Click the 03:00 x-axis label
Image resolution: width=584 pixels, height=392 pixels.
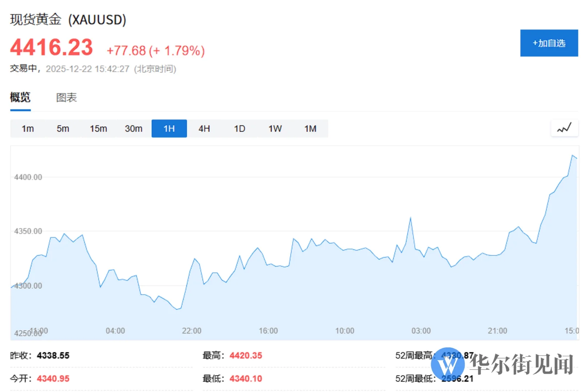[x=421, y=331]
